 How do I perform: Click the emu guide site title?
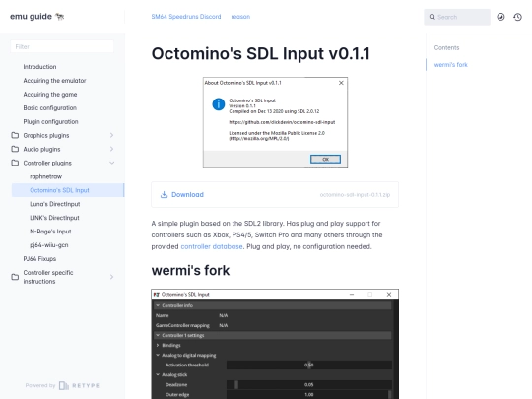click(x=31, y=17)
